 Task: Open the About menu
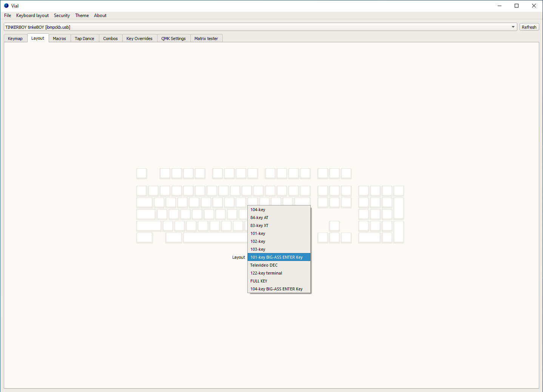100,15
